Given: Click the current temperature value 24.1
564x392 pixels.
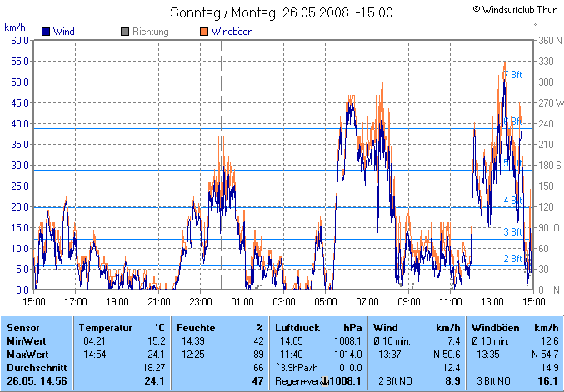Looking at the screenshot, I should point(155,380).
